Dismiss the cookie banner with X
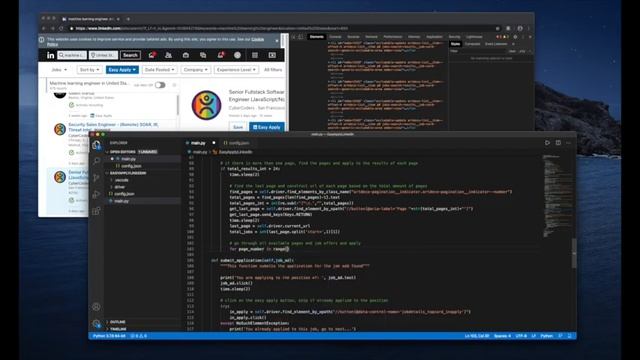This screenshot has width=640, height=360. click(277, 41)
